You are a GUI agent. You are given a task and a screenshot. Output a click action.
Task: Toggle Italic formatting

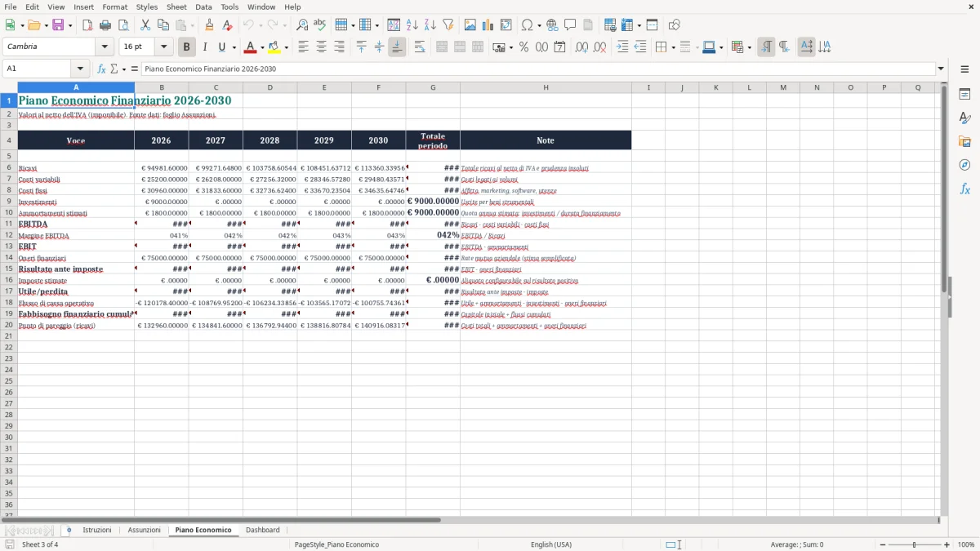tap(204, 47)
